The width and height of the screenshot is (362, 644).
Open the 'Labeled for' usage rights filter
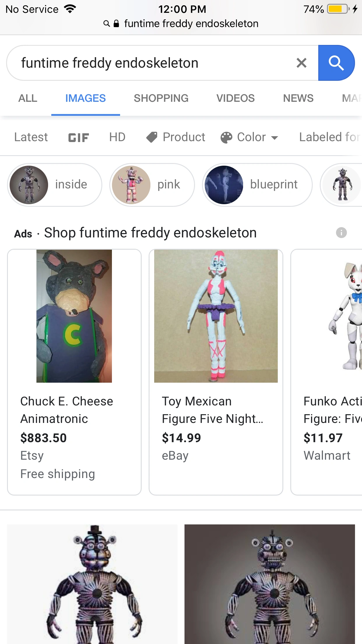330,137
